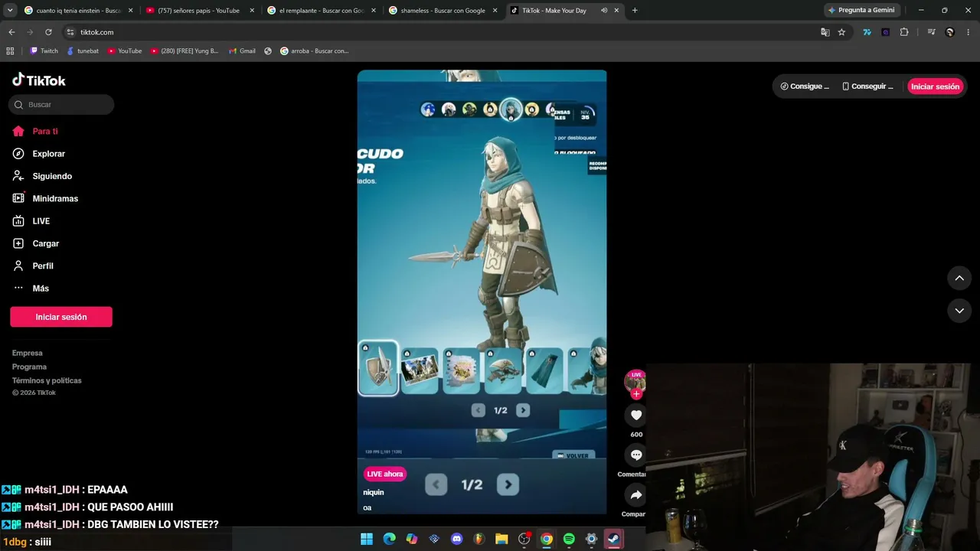Click the LIVE ahora badge
This screenshot has width=980, height=551.
pos(384,474)
